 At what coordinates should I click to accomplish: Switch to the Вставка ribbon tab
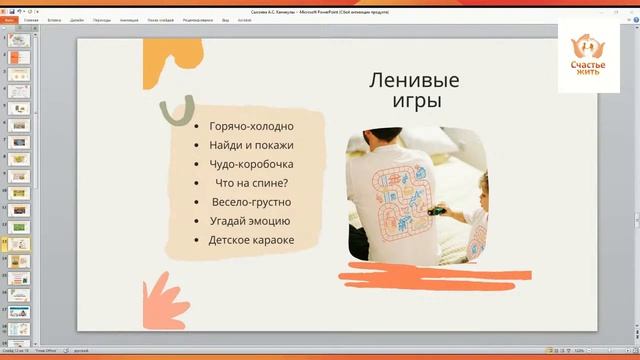coord(54,20)
